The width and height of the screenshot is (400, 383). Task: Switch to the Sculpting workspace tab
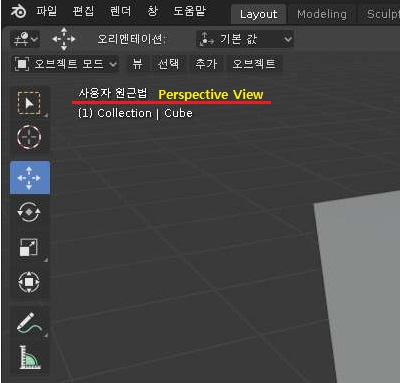(382, 14)
